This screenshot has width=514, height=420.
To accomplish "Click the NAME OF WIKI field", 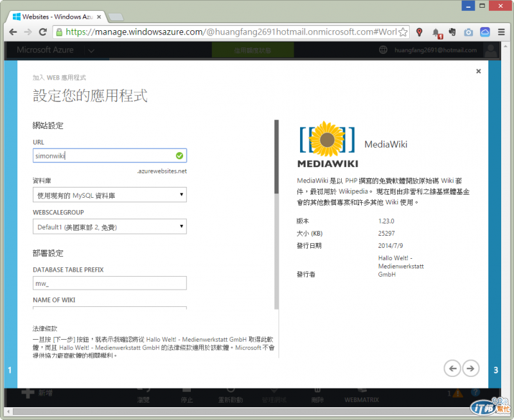I will pyautogui.click(x=110, y=308).
